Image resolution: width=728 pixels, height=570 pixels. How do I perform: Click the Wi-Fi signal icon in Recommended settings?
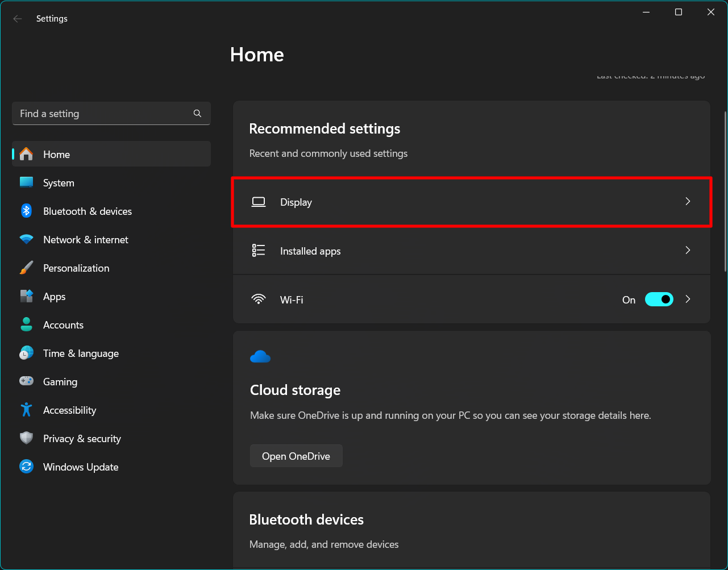(259, 299)
